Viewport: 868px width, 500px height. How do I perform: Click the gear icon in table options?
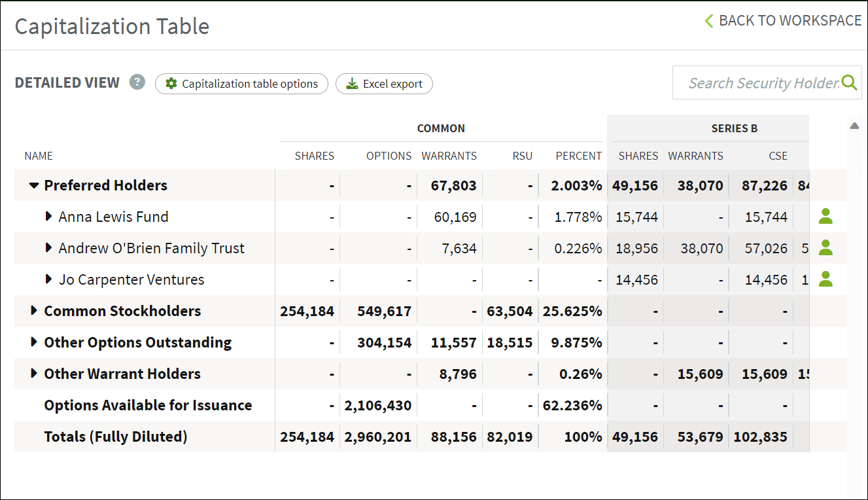tap(171, 84)
